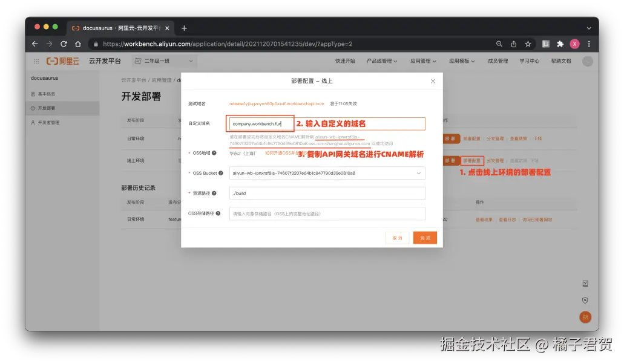Click the 部署历史记录 heading

pyautogui.click(x=138, y=188)
